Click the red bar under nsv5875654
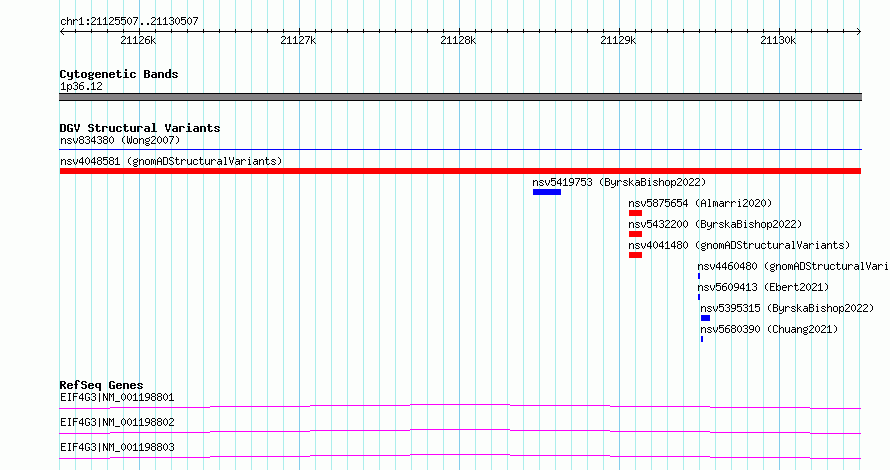Screen dimensions: 890x470 [x=635, y=213]
